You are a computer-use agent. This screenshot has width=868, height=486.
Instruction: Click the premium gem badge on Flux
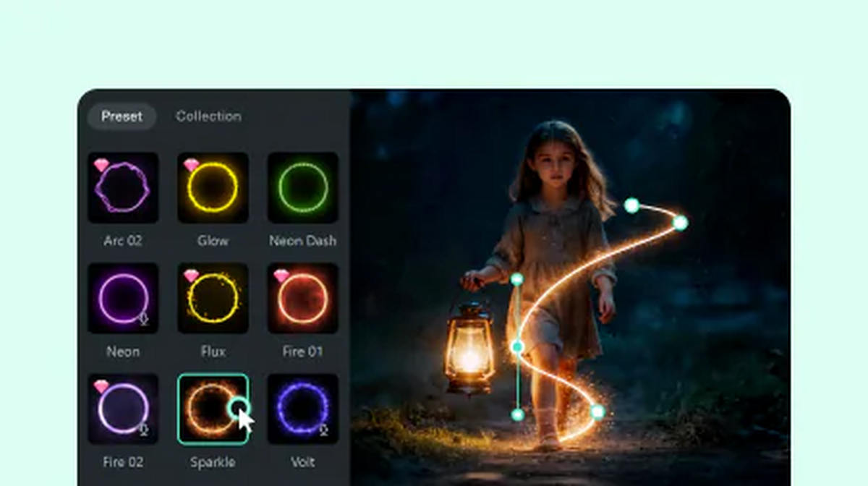pos(191,276)
